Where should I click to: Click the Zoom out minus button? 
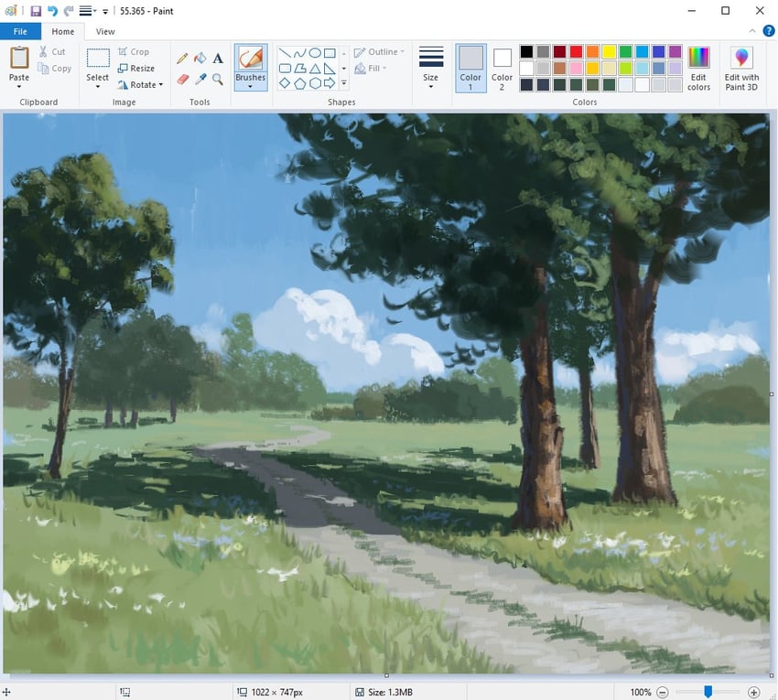[x=663, y=692]
